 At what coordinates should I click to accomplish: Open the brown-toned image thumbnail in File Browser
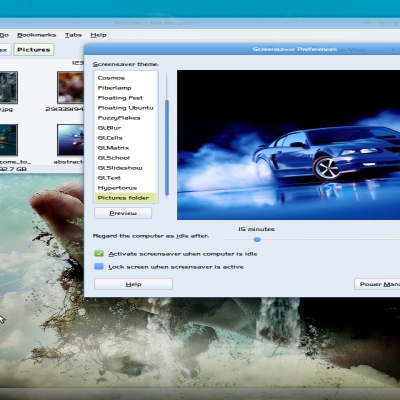point(70,87)
